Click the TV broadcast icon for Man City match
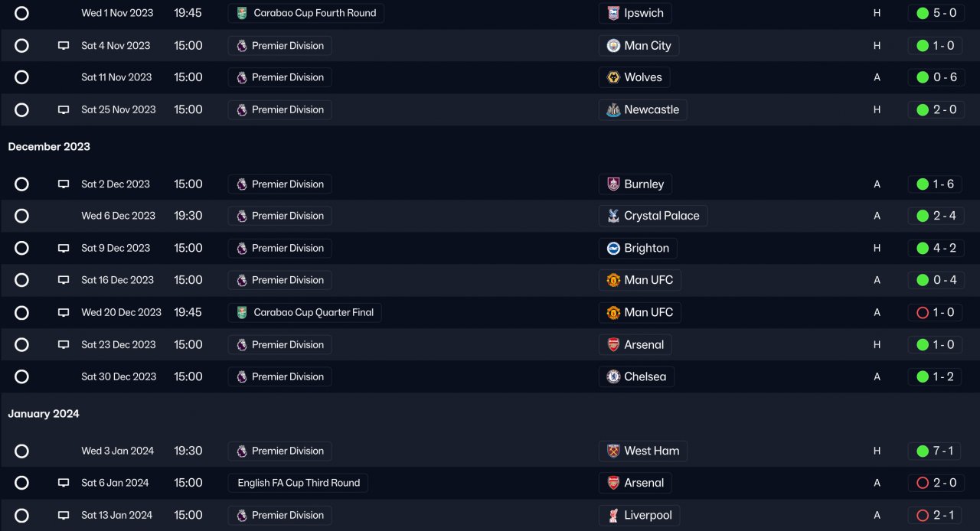 [x=64, y=46]
